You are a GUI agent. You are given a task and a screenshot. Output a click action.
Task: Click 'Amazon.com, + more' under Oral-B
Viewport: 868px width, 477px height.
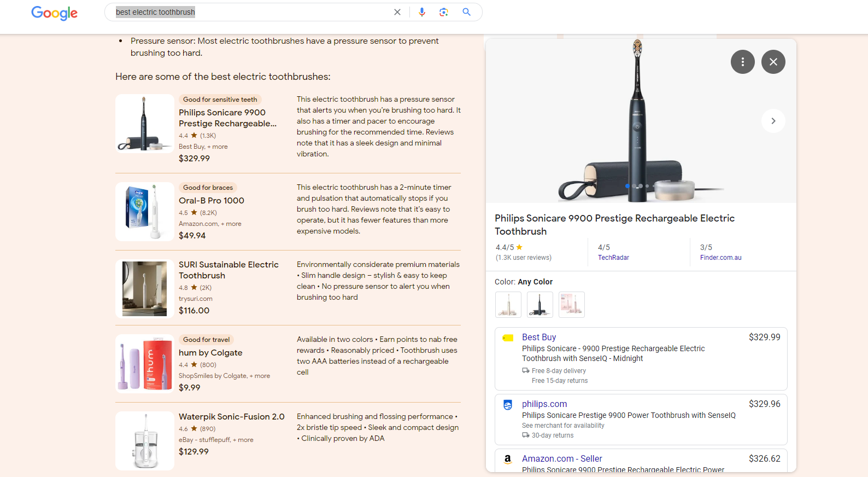coord(210,224)
